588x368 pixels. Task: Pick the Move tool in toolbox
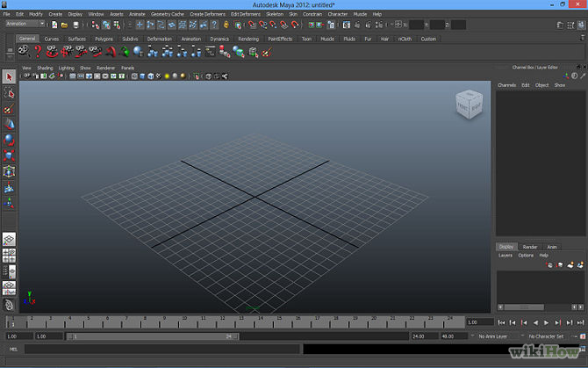(9, 124)
